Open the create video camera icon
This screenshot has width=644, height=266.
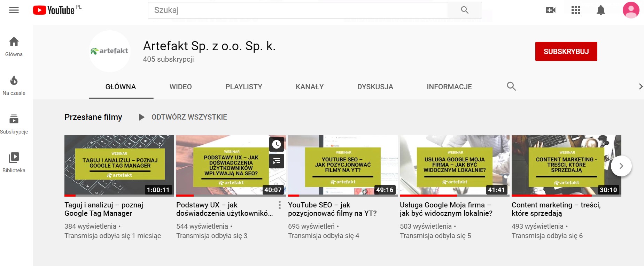point(551,10)
